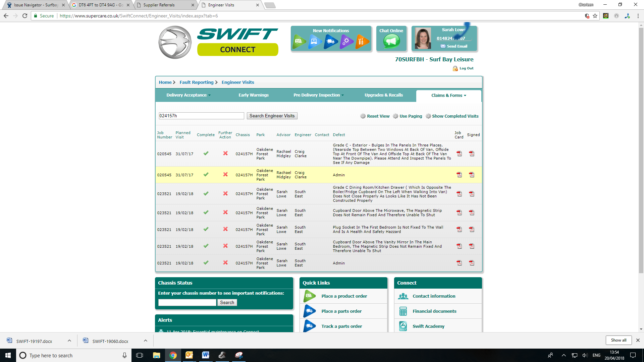Click Fault Reporting breadcrumb link
Viewport: 644px width, 362px height.
tap(196, 82)
